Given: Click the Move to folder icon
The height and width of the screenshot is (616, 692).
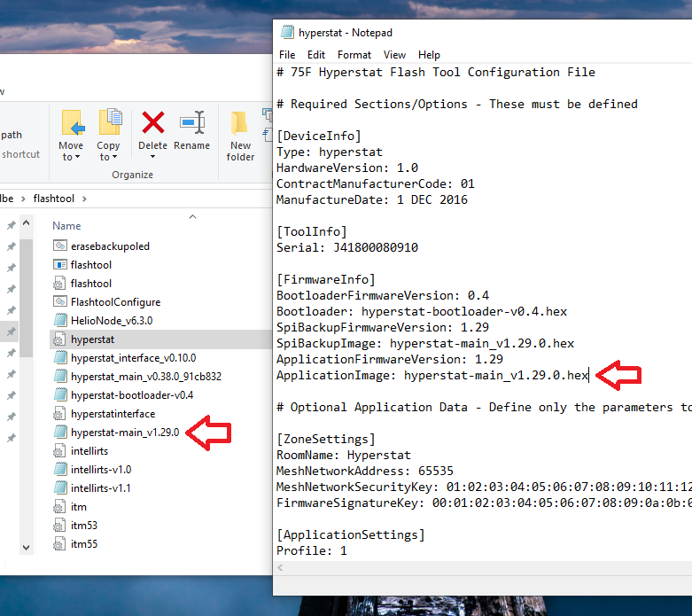Looking at the screenshot, I should pyautogui.click(x=73, y=122).
